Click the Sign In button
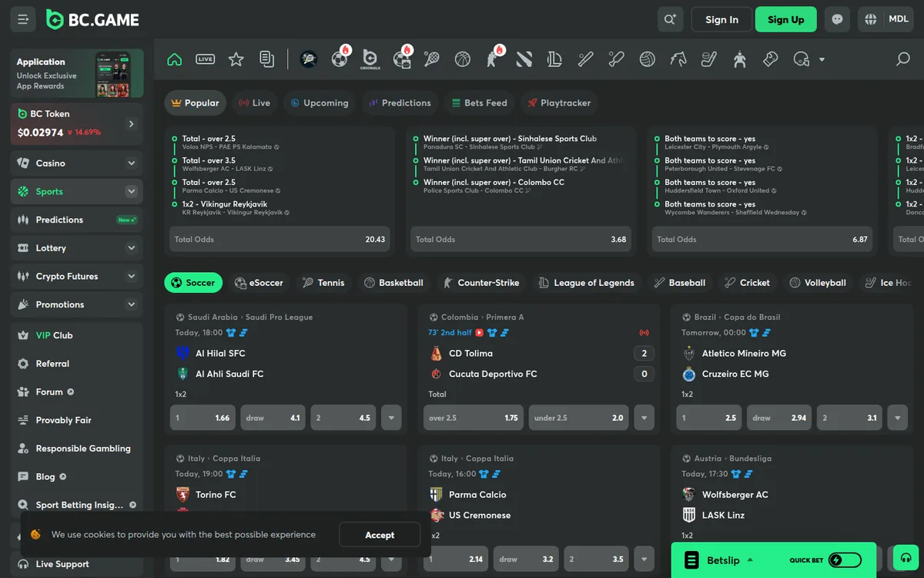Screen dimensions: 924x578 pos(721,19)
